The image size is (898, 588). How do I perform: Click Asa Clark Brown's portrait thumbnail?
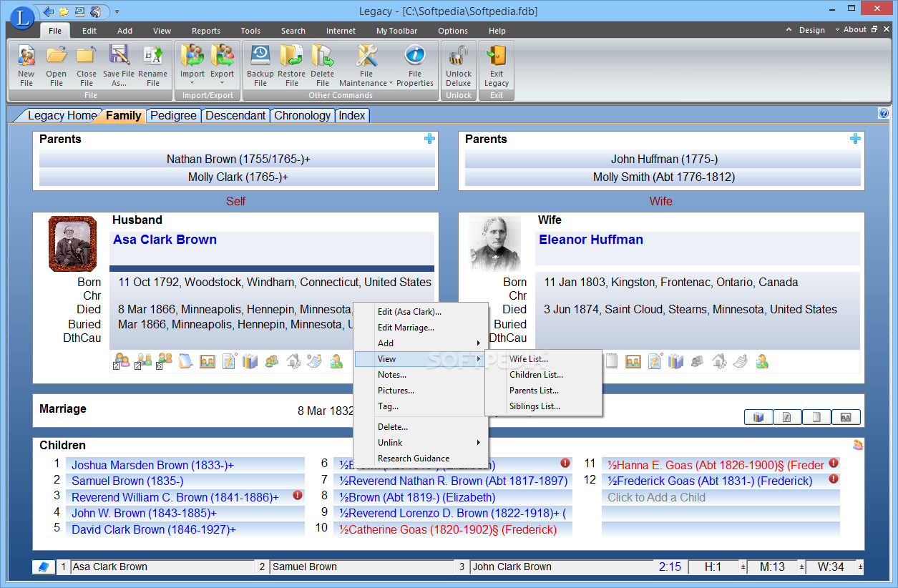pyautogui.click(x=72, y=244)
